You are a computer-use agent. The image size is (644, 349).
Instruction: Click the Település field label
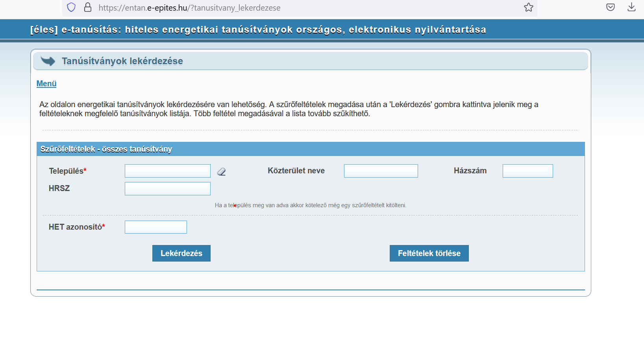66,171
